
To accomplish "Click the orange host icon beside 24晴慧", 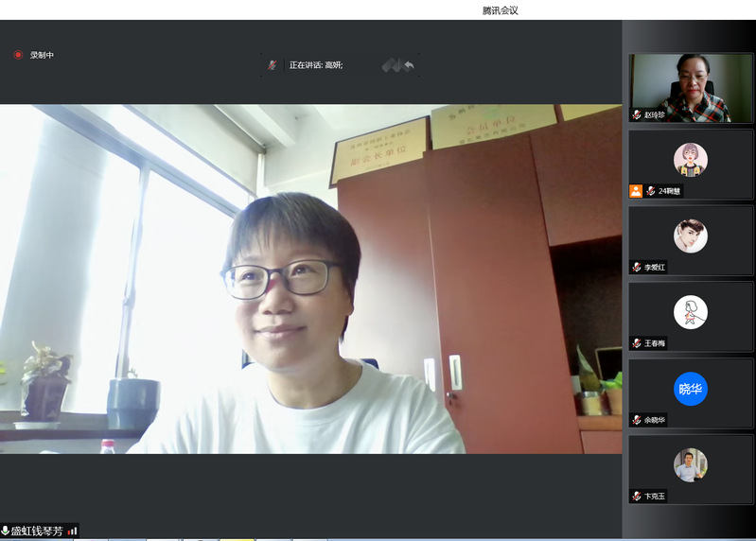I will point(636,191).
